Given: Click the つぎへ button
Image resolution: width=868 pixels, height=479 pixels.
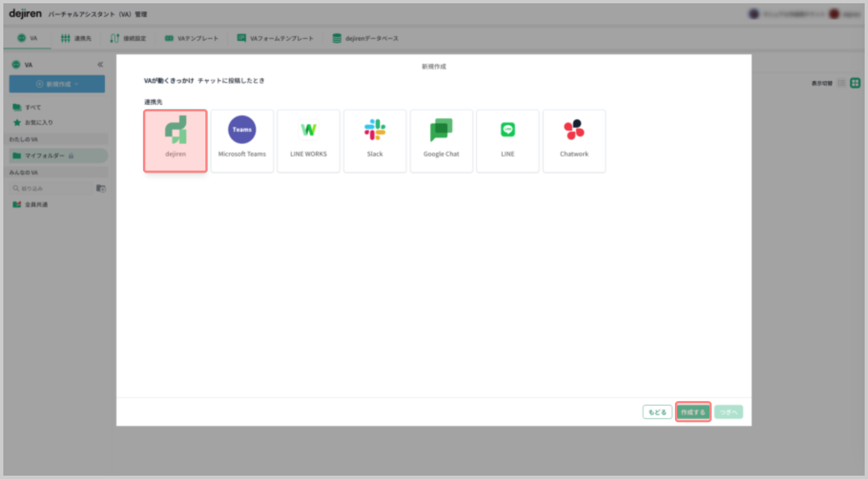Looking at the screenshot, I should click(x=728, y=412).
